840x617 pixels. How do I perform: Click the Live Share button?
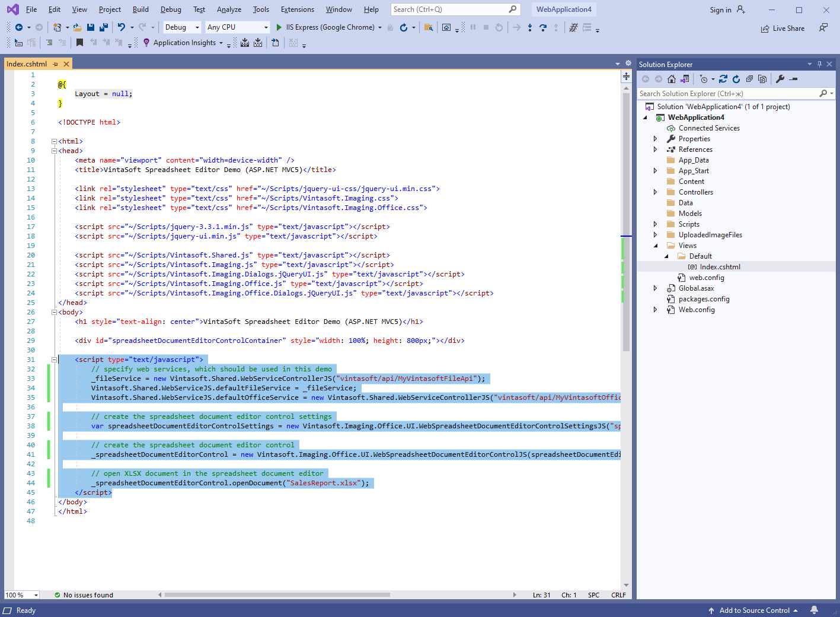pyautogui.click(x=782, y=28)
